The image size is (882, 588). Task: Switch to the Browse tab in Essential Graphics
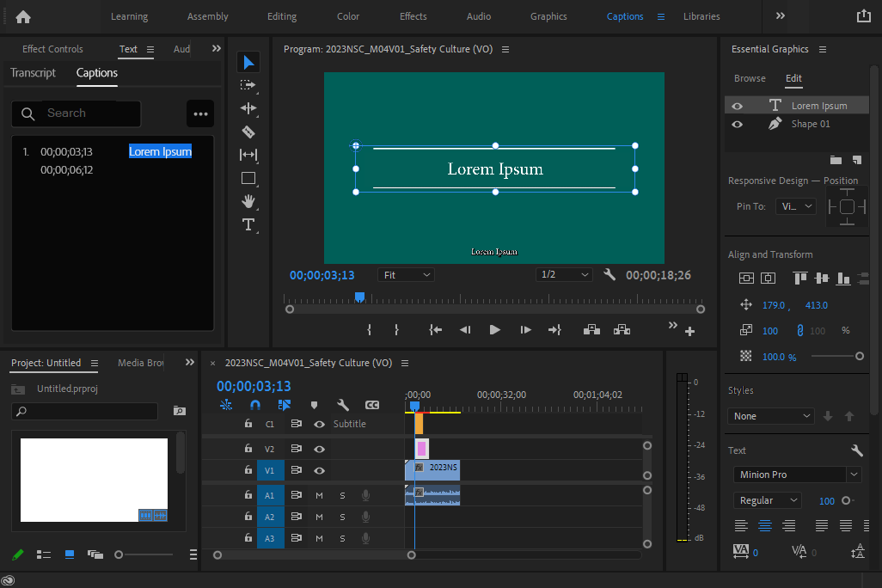[x=750, y=78]
